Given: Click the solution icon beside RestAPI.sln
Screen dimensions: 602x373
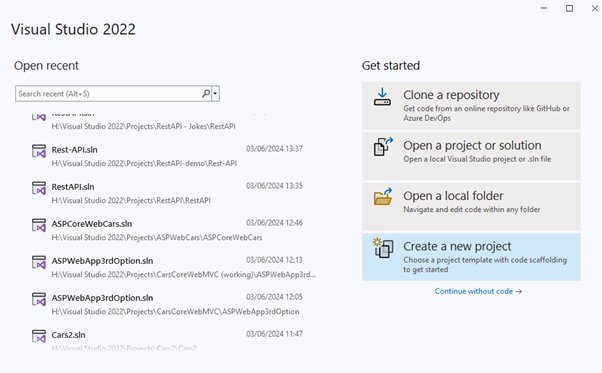Looking at the screenshot, I should click(x=39, y=188).
